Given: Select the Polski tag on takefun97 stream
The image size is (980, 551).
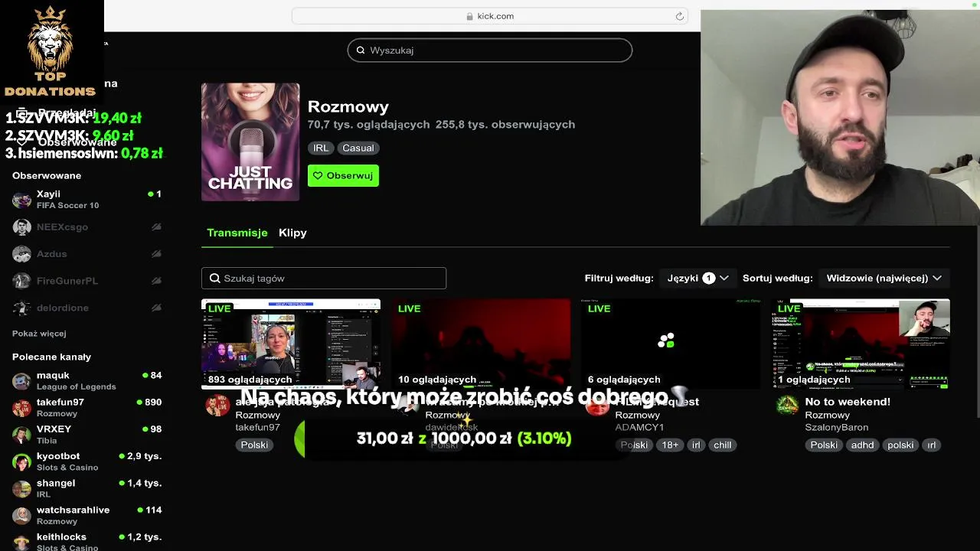Looking at the screenshot, I should click(x=255, y=445).
